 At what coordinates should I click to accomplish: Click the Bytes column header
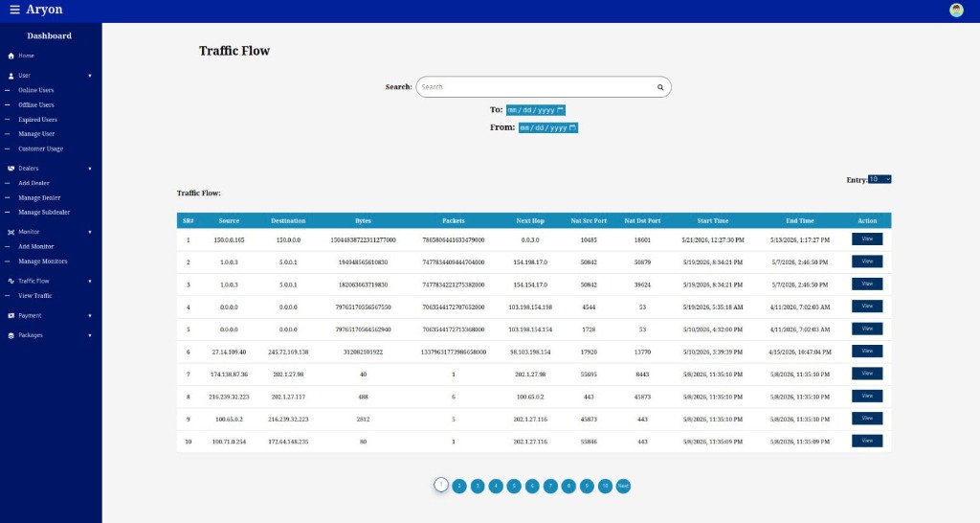tap(363, 221)
